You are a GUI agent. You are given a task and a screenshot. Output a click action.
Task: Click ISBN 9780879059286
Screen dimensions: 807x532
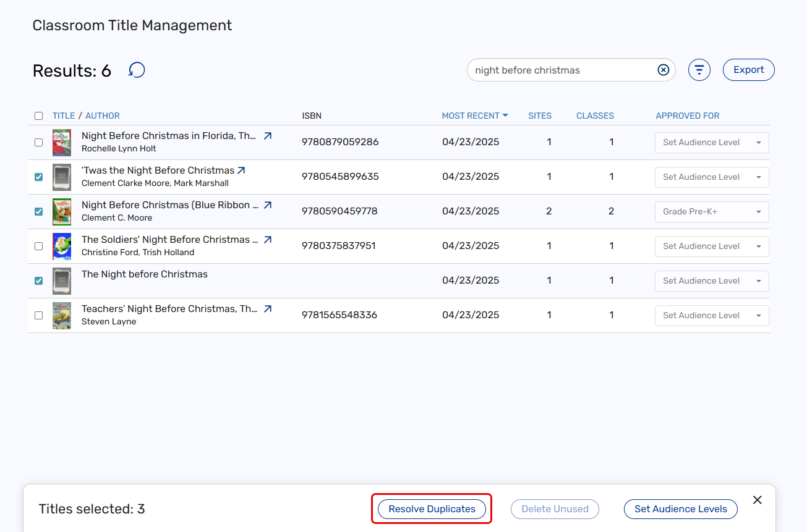pyautogui.click(x=340, y=142)
